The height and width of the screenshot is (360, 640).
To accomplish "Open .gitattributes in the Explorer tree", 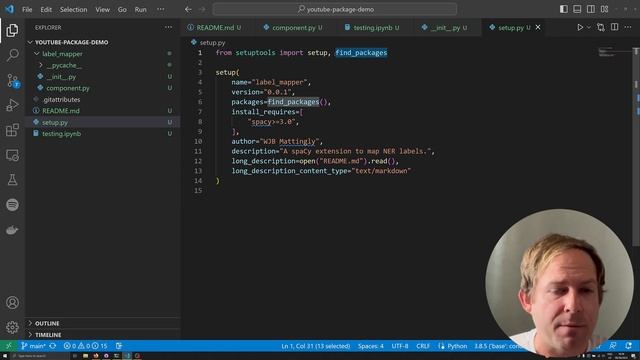I will click(61, 99).
